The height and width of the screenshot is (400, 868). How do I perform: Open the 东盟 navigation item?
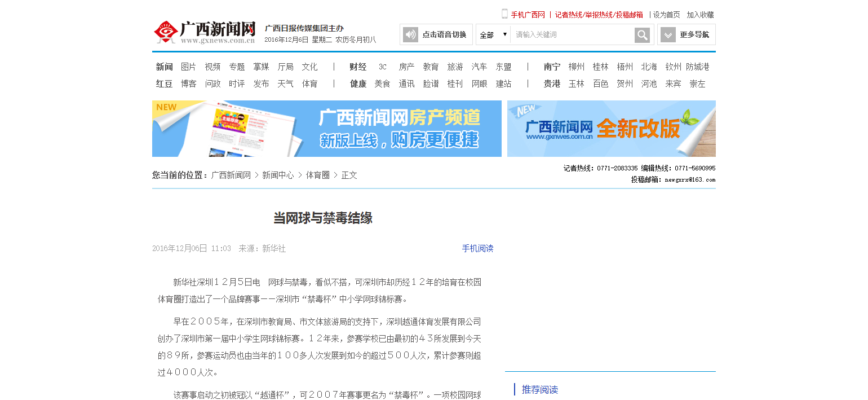coord(503,67)
